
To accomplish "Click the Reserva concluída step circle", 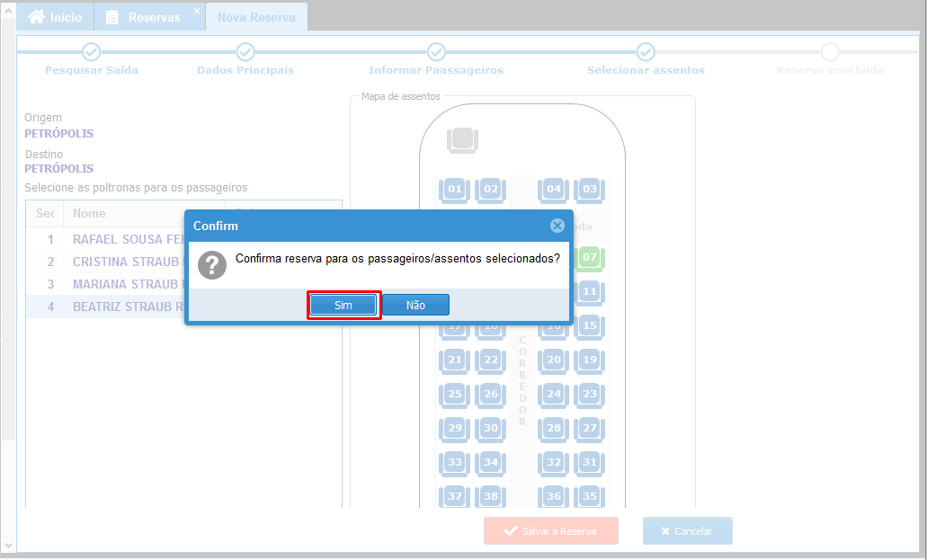I will pos(830,52).
